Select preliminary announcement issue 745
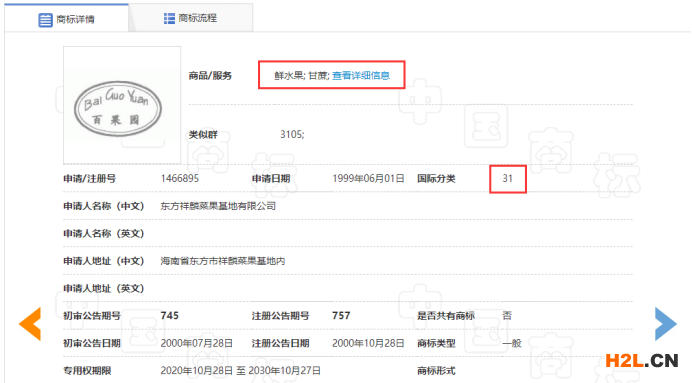This screenshot has width=692, height=383. tap(169, 315)
